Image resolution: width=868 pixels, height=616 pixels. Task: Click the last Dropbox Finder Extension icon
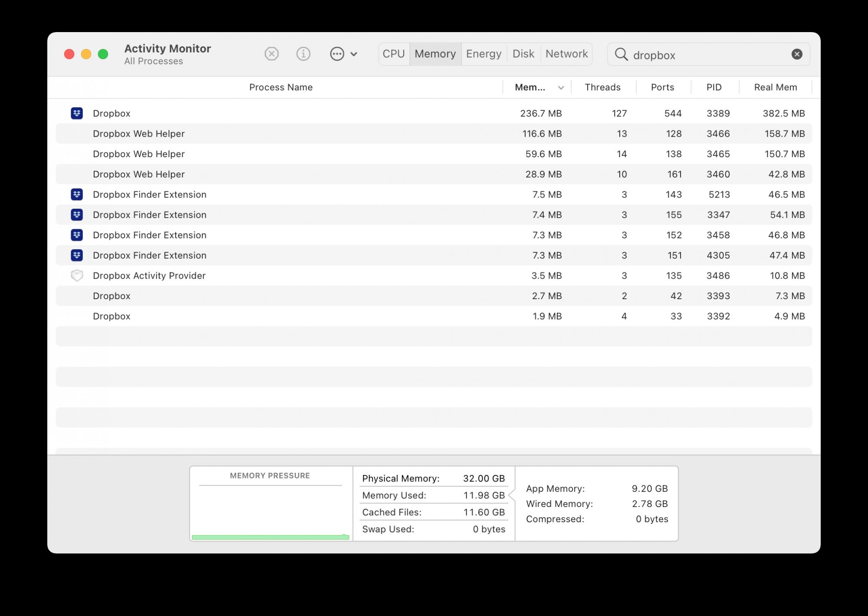pos(77,255)
